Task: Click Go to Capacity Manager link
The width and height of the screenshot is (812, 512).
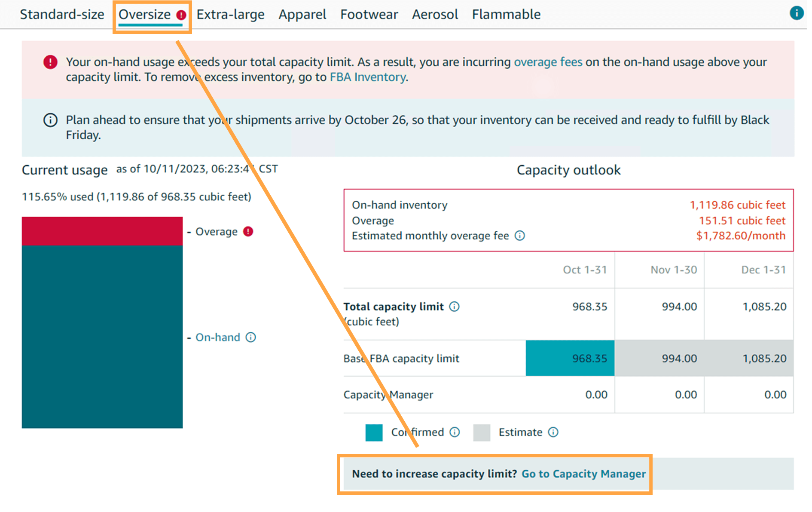Action: 583,474
